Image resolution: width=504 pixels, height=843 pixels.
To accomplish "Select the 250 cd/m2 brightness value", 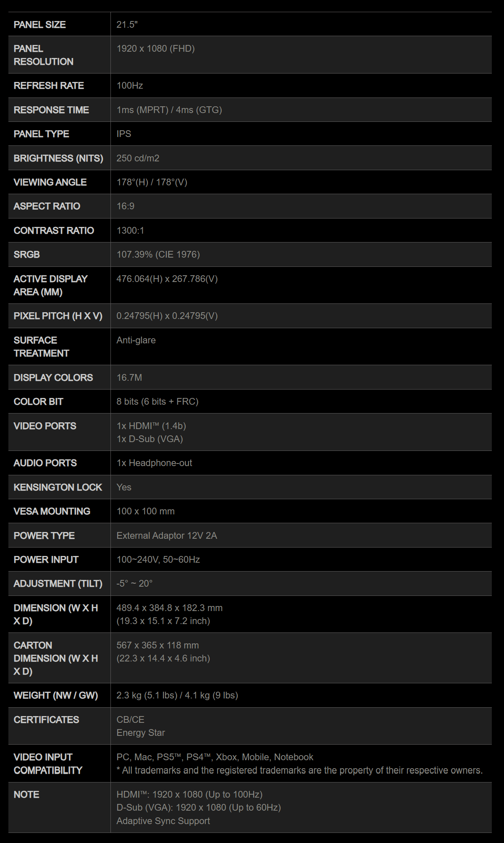I will pyautogui.click(x=138, y=158).
